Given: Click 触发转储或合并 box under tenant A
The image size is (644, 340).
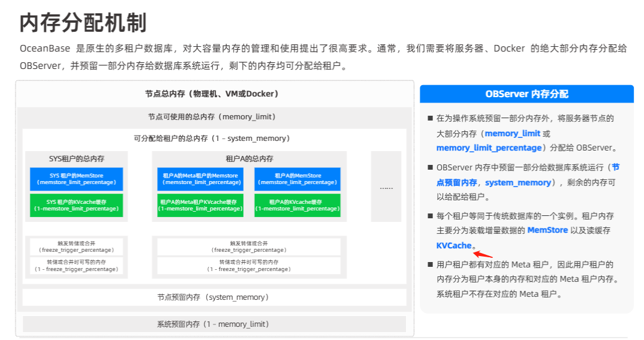Looking at the screenshot, I should (x=249, y=247).
